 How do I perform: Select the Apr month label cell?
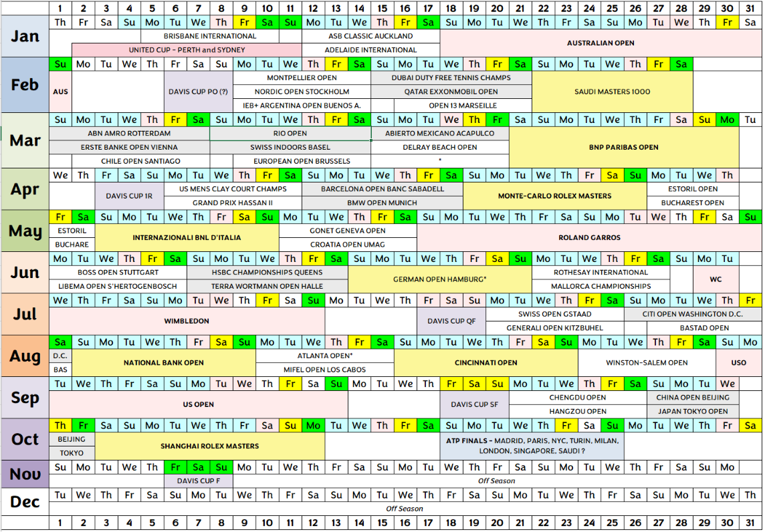pos(25,189)
